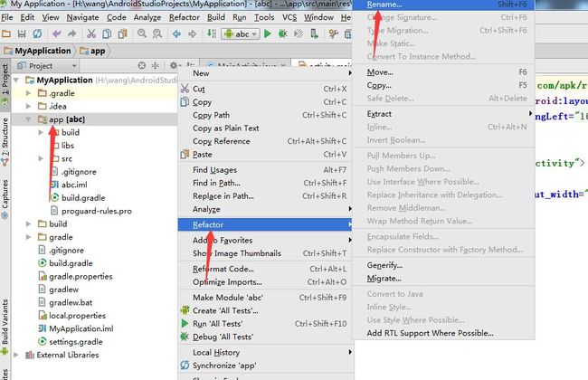
Task: Select the gradlew.bat file
Action: click(x=65, y=302)
